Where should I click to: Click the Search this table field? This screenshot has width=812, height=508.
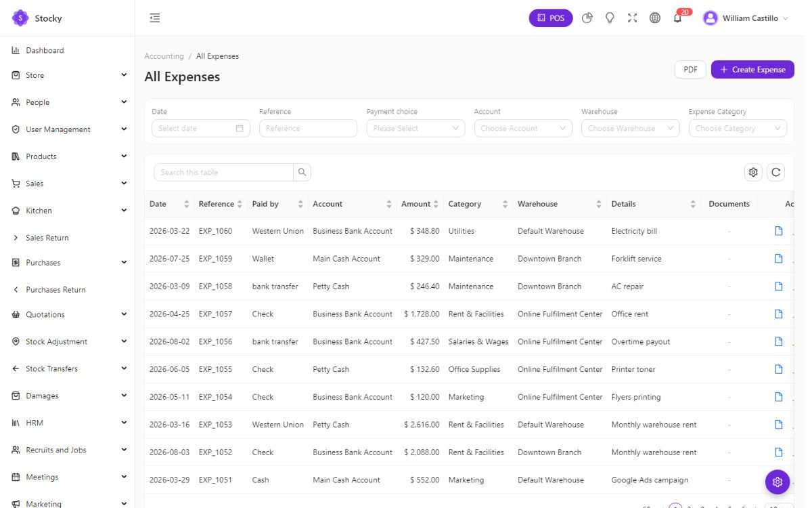pos(224,172)
